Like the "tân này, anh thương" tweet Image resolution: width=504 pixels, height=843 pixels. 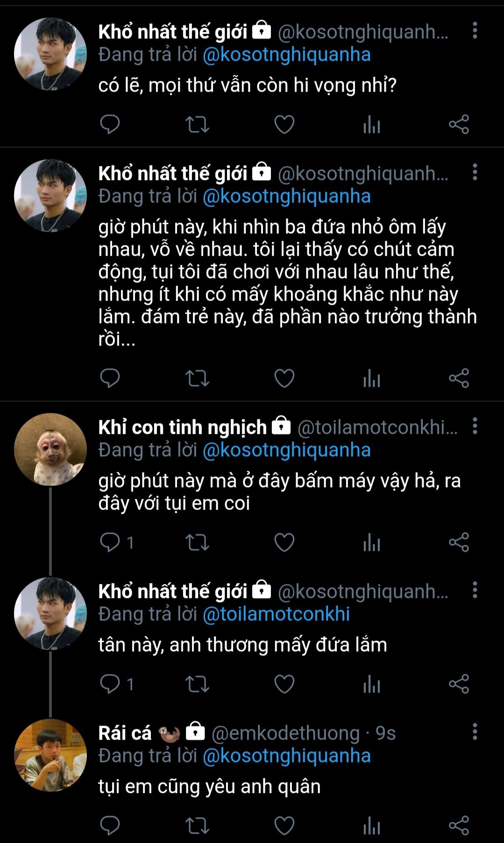(284, 684)
